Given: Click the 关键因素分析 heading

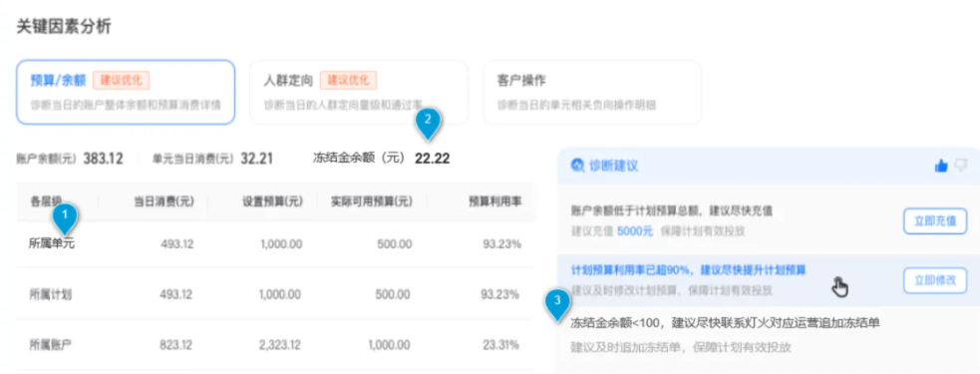Looking at the screenshot, I should click(64, 27).
